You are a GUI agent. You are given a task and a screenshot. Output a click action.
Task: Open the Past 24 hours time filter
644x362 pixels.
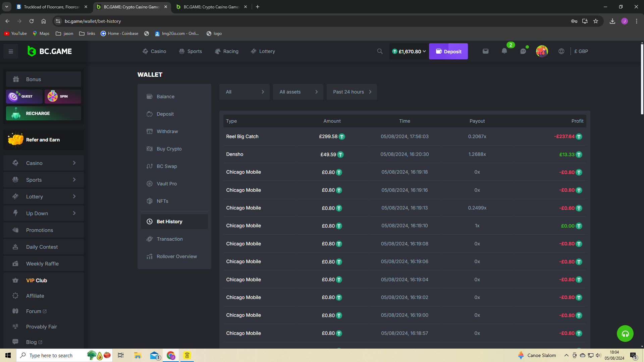(x=352, y=92)
